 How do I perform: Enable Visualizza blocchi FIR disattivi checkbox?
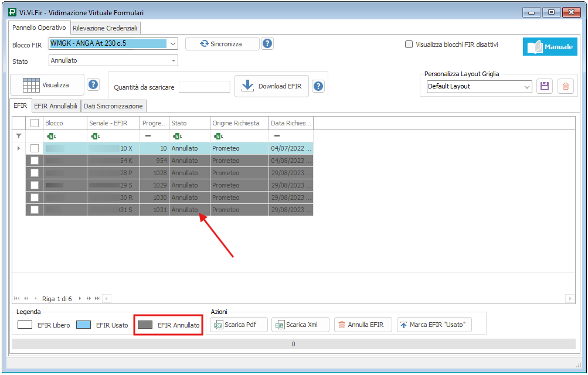point(409,44)
